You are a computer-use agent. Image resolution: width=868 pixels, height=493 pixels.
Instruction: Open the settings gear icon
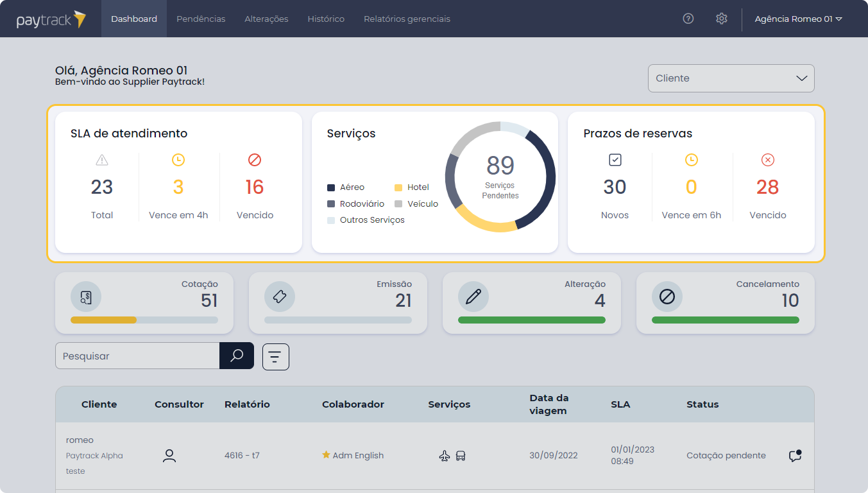click(722, 19)
